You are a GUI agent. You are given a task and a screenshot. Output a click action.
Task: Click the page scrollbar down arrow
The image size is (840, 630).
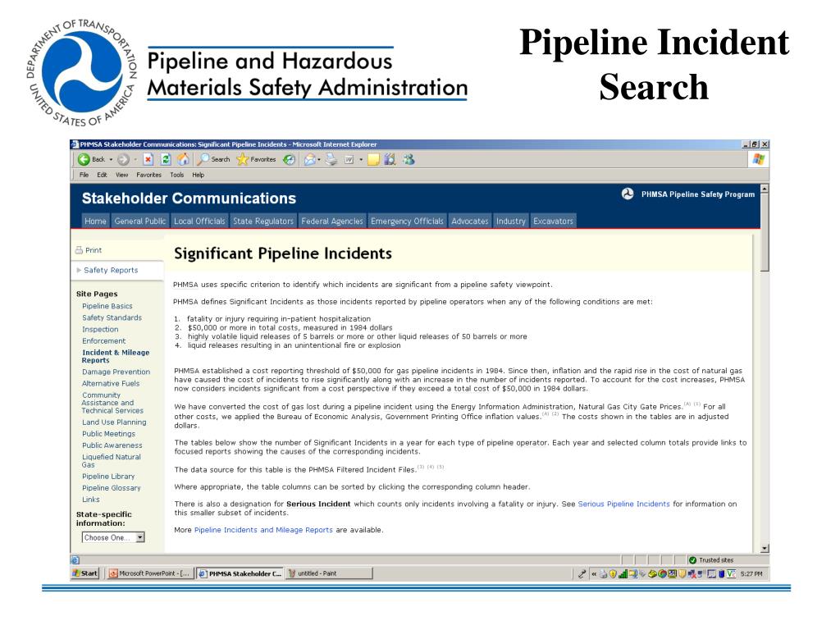[765, 549]
